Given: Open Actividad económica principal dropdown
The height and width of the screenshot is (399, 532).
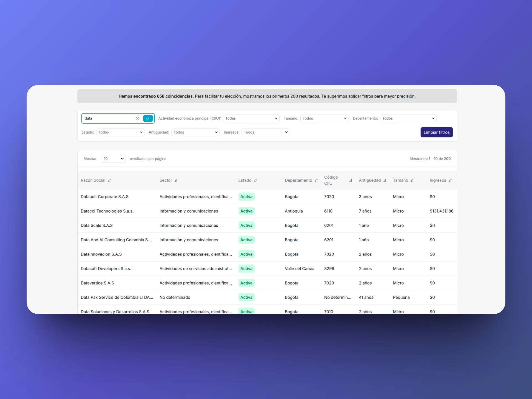Looking at the screenshot, I should [x=251, y=118].
